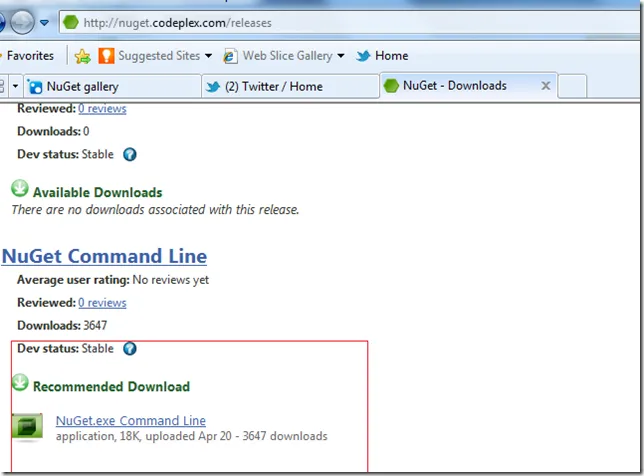644x476 pixels.
Task: Open the Twitter Home favorites link
Action: (x=391, y=55)
